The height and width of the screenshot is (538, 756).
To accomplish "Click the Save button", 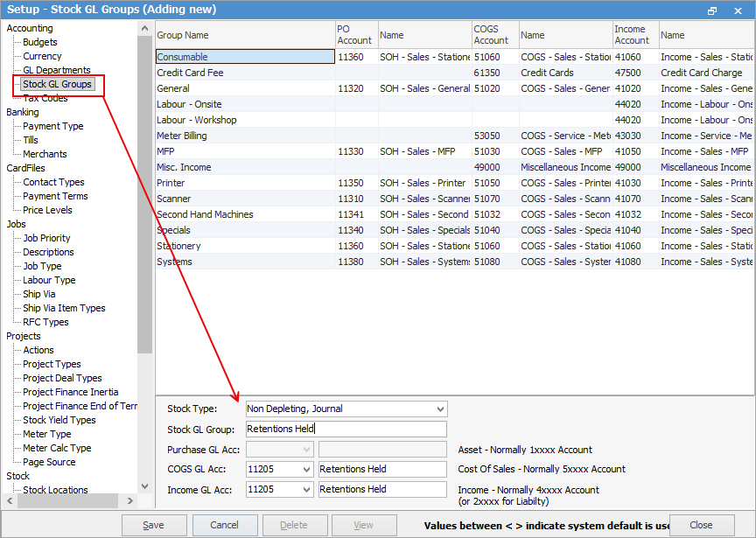I will pos(154,525).
